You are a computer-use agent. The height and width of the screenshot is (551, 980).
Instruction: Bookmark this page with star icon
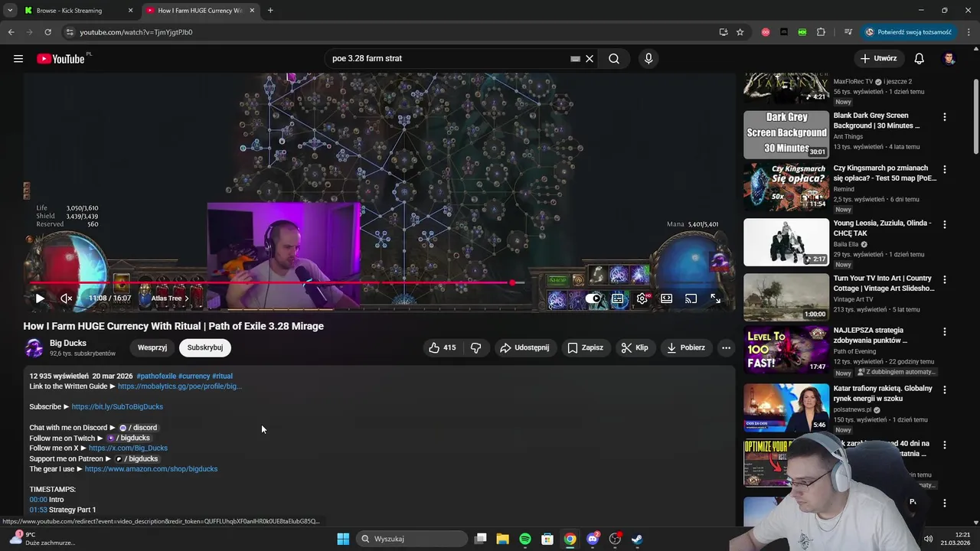740,32
